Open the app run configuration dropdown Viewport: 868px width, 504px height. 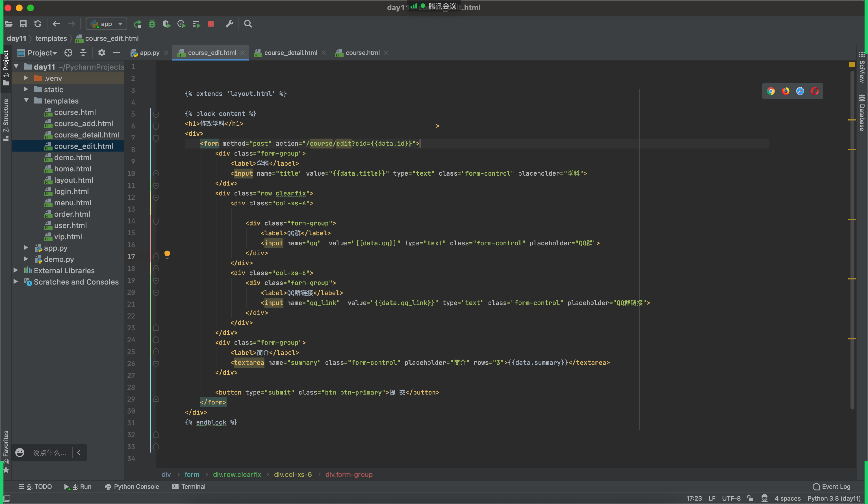tap(107, 24)
